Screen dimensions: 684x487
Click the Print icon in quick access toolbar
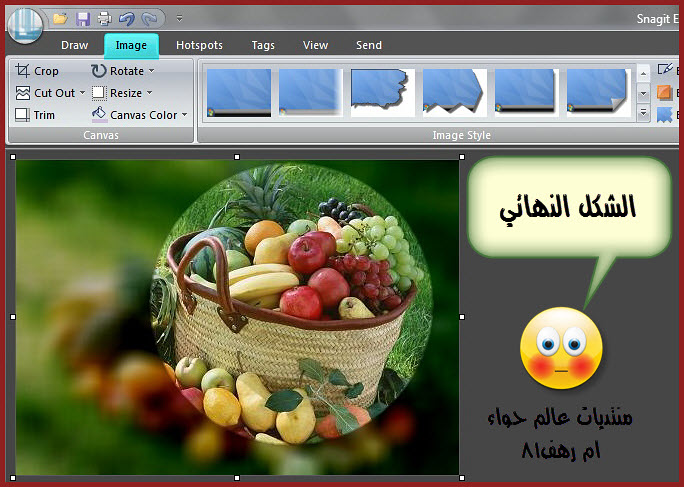(103, 18)
